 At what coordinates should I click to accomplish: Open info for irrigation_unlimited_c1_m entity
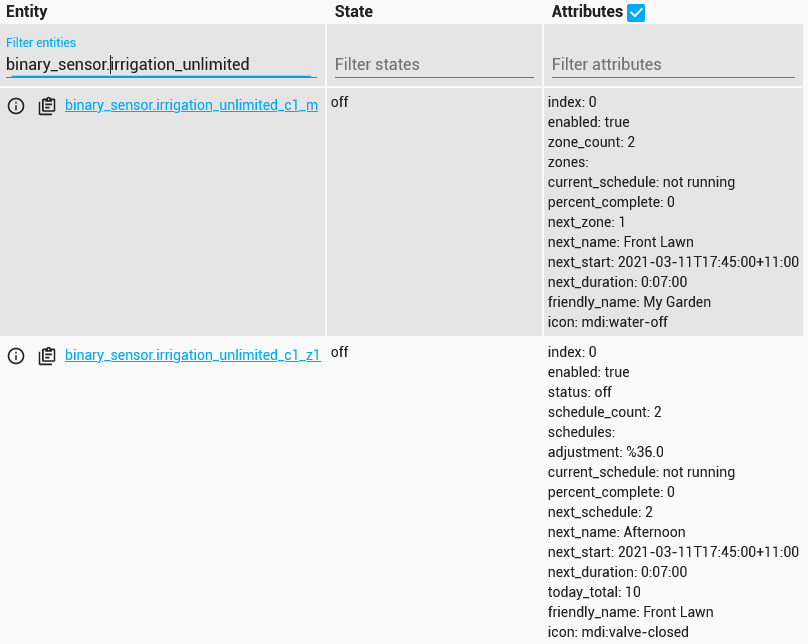(x=16, y=106)
